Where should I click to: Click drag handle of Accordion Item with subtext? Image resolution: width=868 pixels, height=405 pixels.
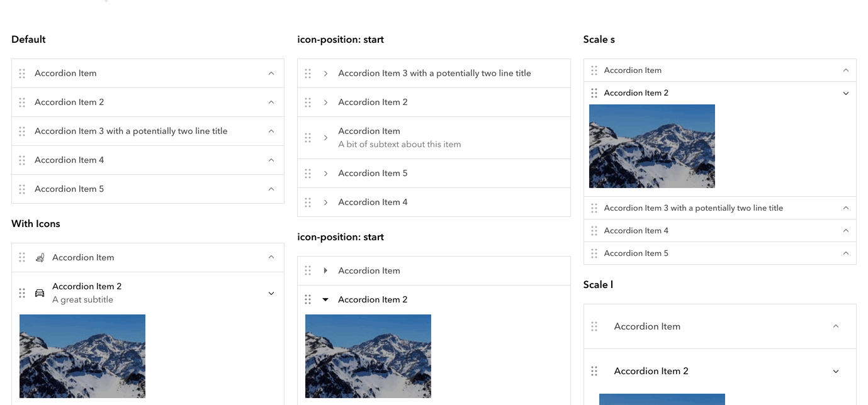[x=308, y=138]
